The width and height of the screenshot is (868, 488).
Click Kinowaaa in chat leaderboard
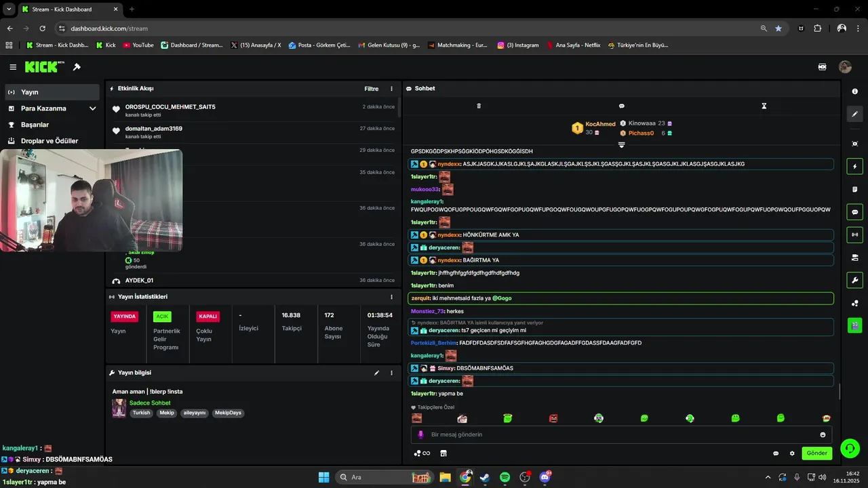642,123
